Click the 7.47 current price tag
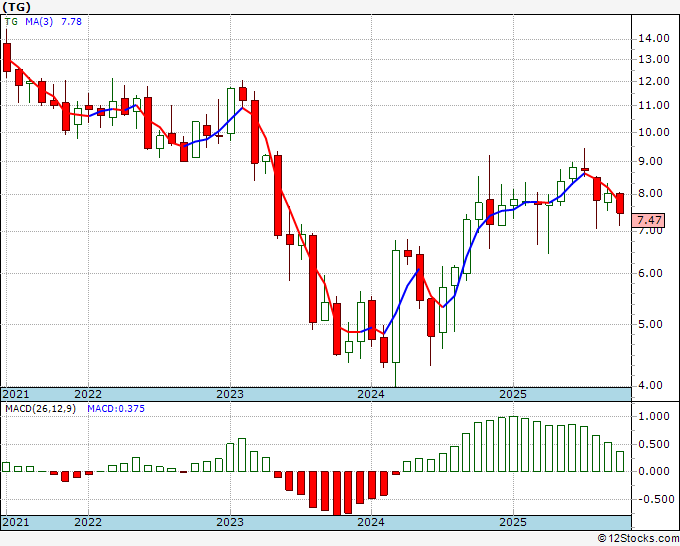 click(x=649, y=220)
